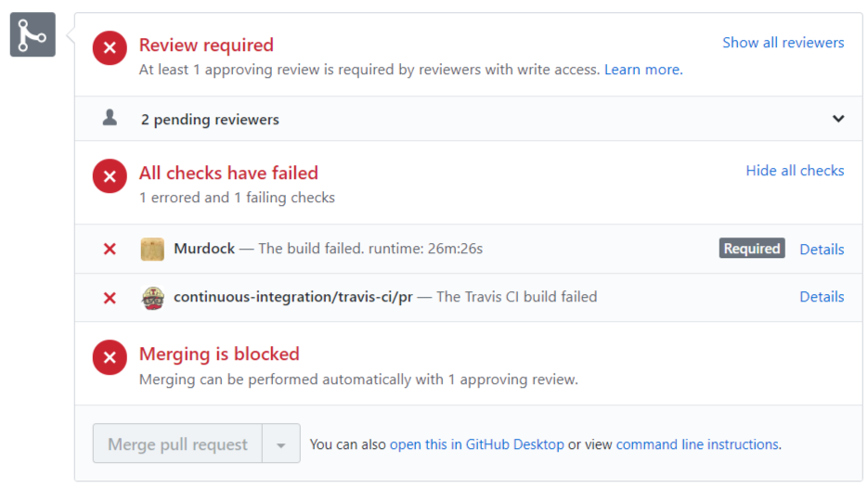Open Details for the Murdock check

point(822,249)
